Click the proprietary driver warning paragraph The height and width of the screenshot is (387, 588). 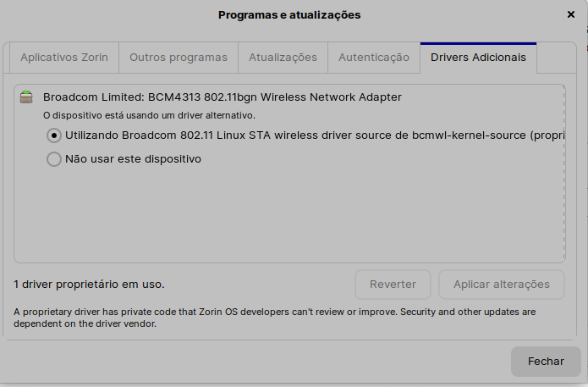274,318
